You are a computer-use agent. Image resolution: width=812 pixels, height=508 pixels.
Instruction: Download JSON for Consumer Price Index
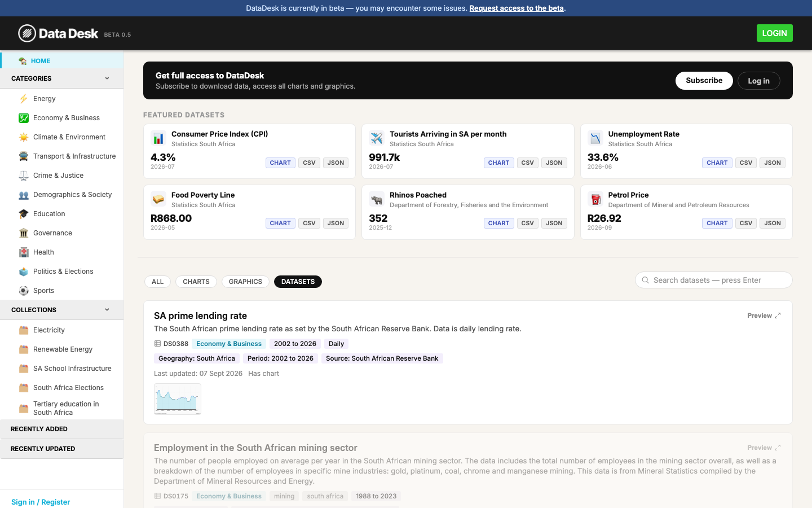tap(336, 163)
